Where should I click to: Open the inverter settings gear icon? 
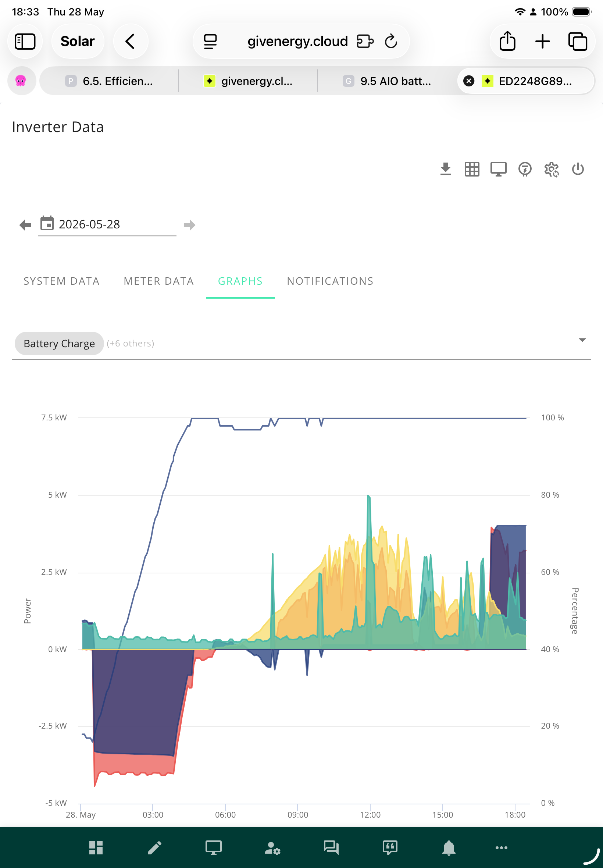point(551,169)
